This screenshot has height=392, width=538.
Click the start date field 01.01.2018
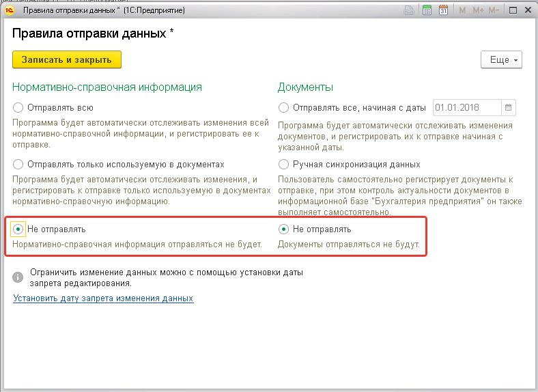click(x=466, y=108)
